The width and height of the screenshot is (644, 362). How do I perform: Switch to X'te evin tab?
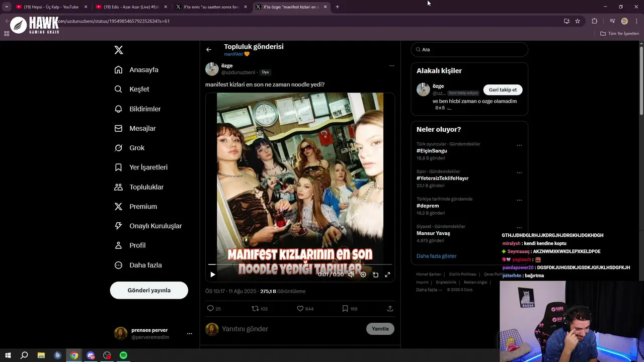tap(211, 7)
